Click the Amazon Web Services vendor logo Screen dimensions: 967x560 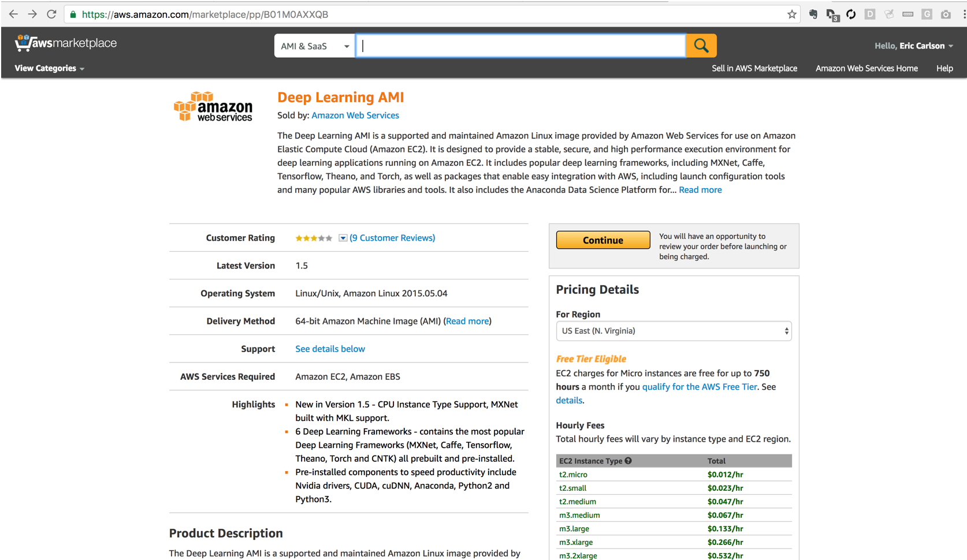213,107
